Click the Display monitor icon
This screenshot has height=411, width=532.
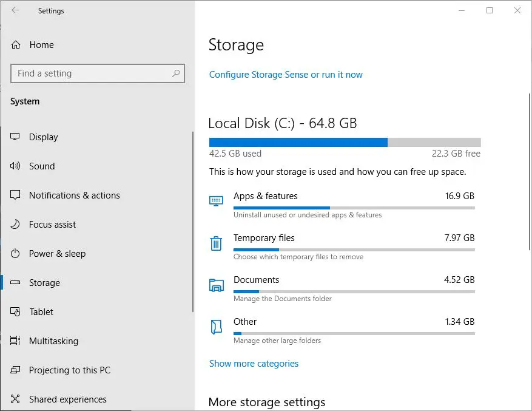tap(16, 137)
